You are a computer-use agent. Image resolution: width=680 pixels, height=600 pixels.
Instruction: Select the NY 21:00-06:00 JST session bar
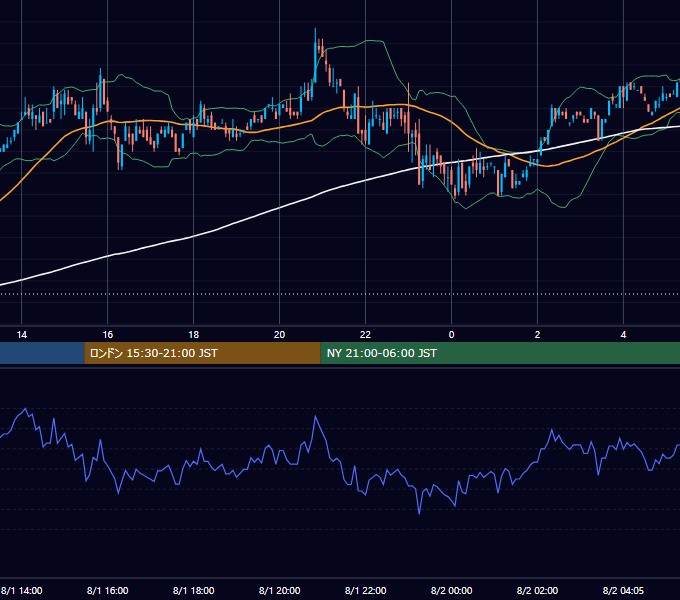500,353
